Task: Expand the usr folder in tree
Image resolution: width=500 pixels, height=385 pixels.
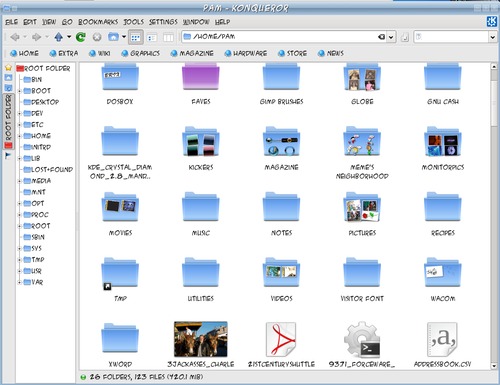Action: (x=19, y=271)
